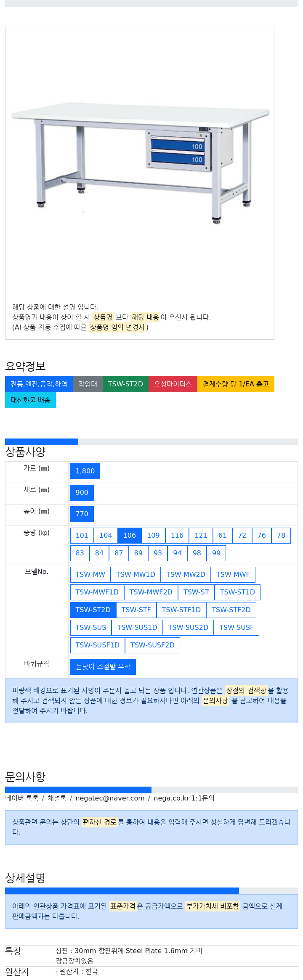
Task: Click the 높낮이 조절발 부착 option
Action: pyautogui.click(x=103, y=666)
